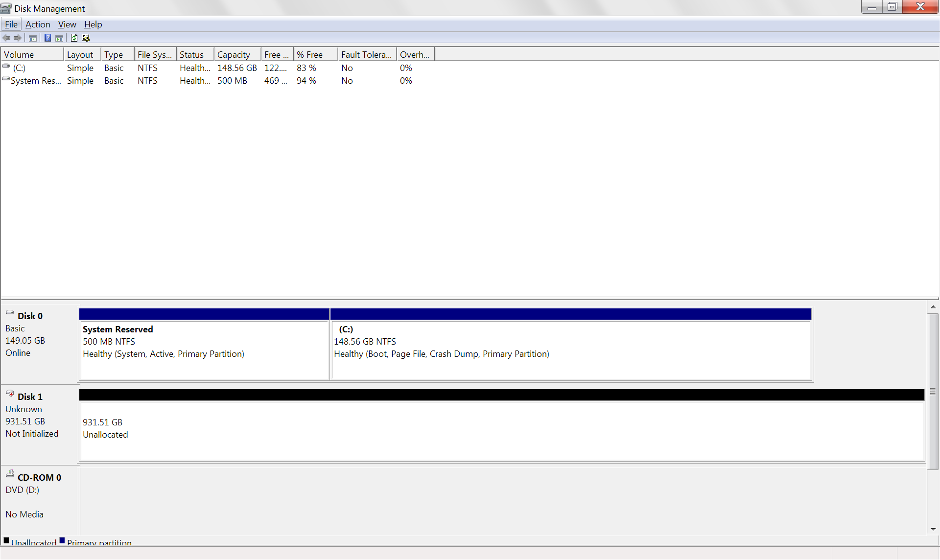Open the Help menu
Screen dimensions: 940x560
click(93, 24)
